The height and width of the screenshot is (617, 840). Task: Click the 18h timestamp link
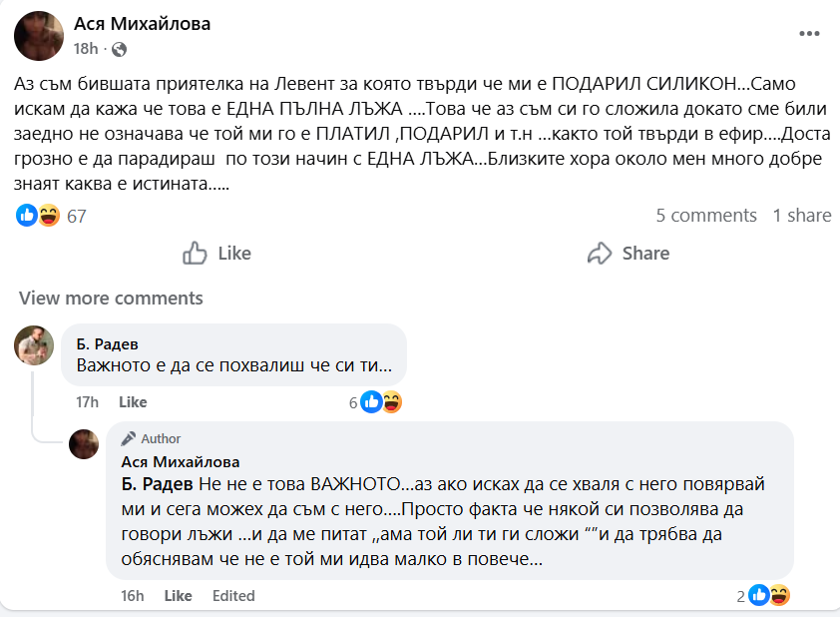(x=84, y=47)
